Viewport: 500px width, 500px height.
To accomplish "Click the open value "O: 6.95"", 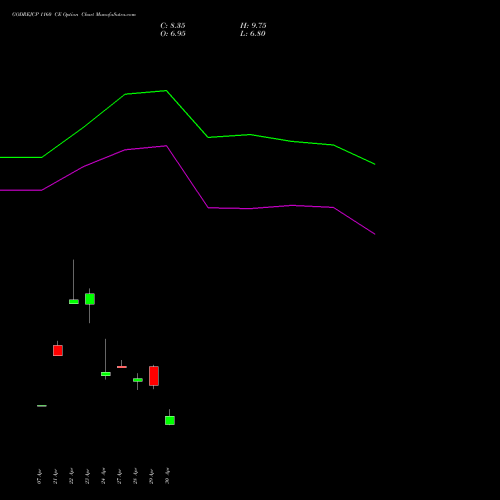I will pos(173,34).
